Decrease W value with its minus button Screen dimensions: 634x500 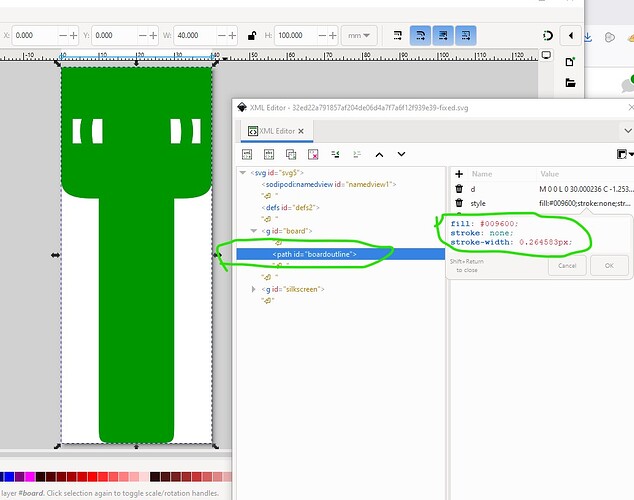(x=222, y=36)
